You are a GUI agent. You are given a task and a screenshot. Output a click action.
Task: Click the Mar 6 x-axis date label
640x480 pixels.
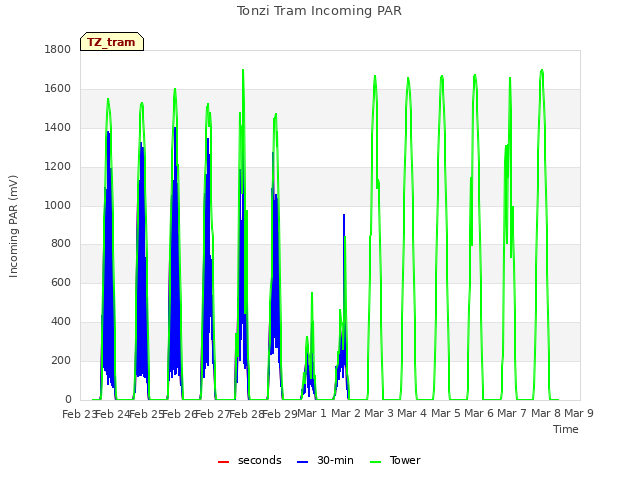click(x=479, y=413)
